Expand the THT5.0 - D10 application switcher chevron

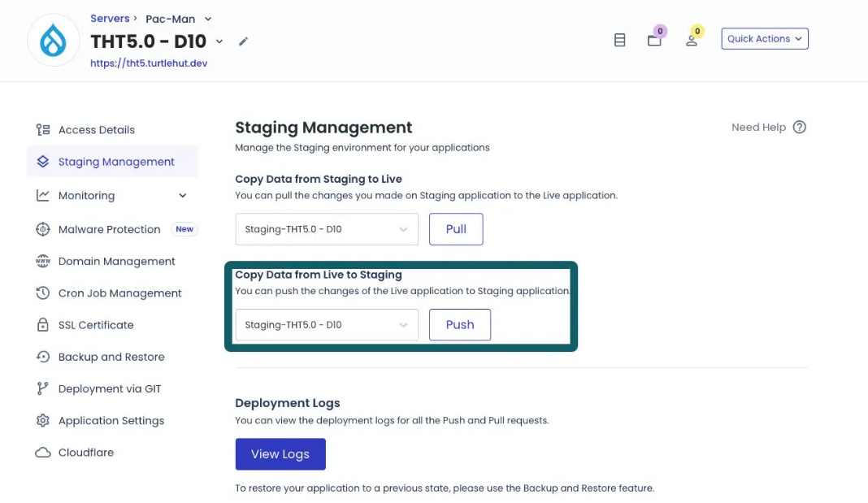pos(219,41)
